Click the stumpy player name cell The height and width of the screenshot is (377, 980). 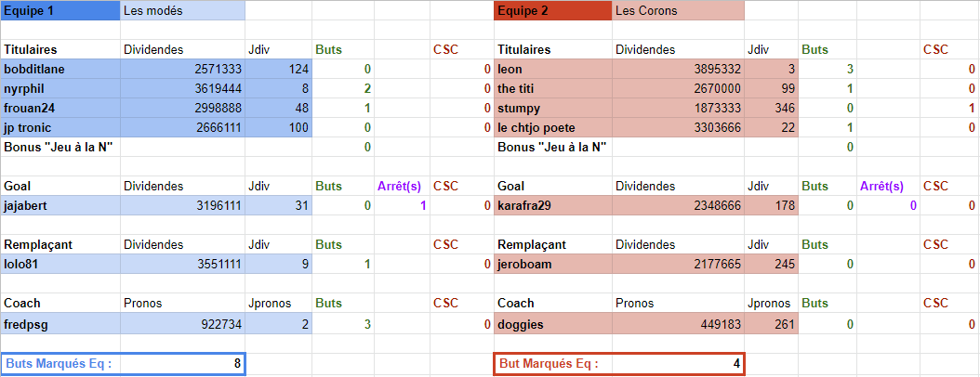[x=553, y=108]
